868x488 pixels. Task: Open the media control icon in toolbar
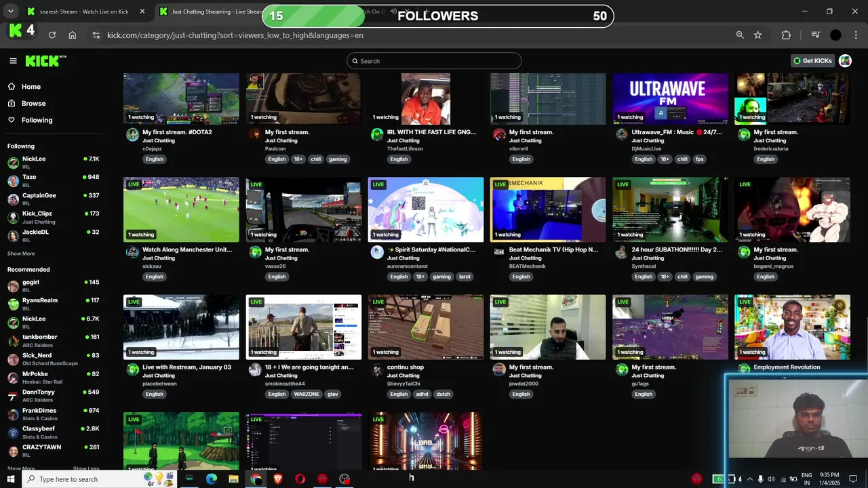(x=816, y=35)
